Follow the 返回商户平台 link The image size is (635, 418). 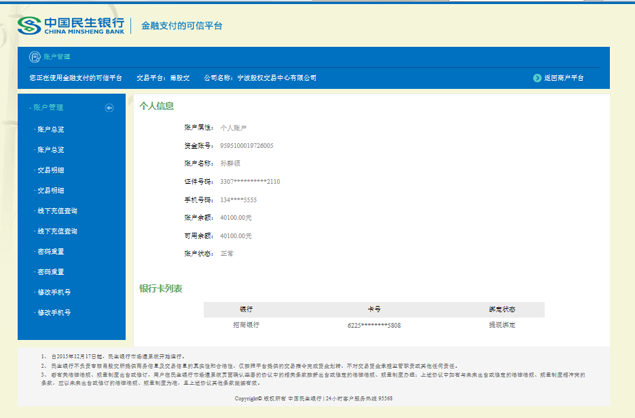tap(563, 78)
